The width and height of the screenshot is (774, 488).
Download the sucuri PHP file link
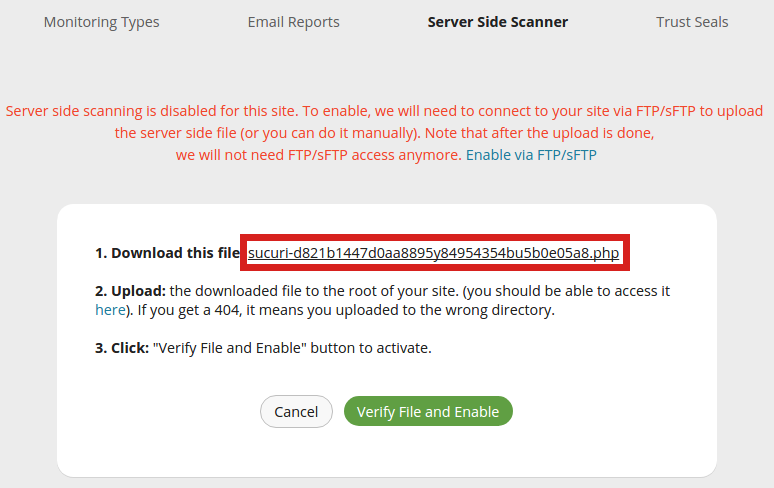click(x=434, y=253)
